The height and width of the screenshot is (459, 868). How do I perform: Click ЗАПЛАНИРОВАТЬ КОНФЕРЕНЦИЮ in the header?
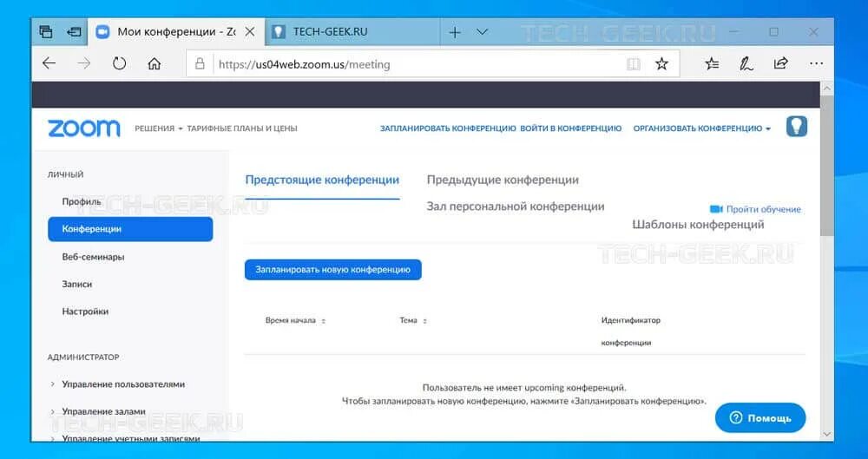coord(448,128)
